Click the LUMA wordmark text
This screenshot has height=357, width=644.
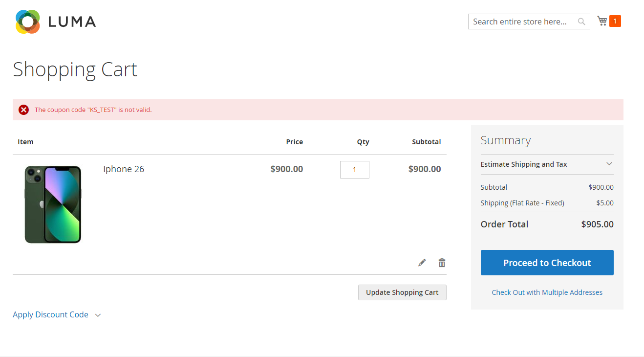[72, 22]
